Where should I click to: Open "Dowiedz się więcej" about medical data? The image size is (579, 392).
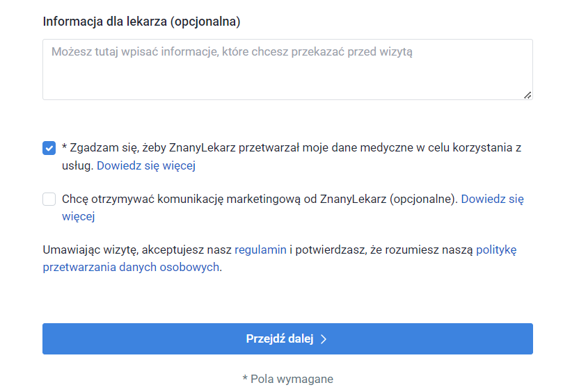145,165
